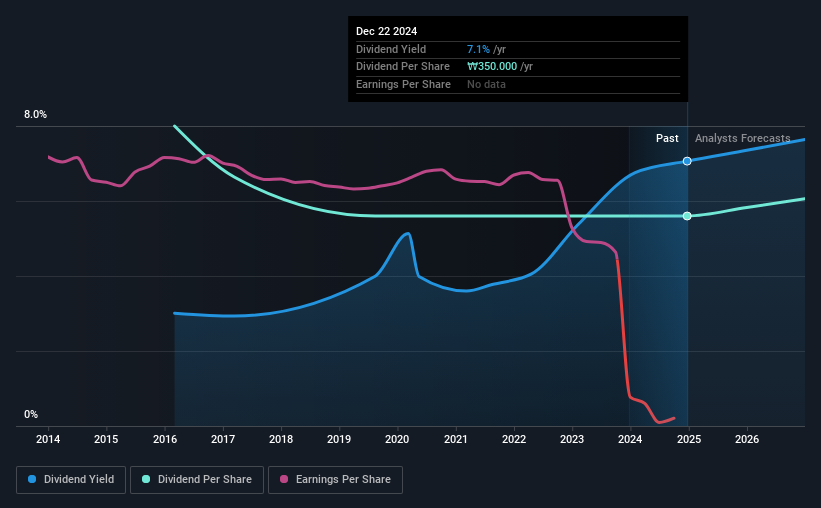The image size is (821, 508).
Task: Toggle the Dividend Per Share legend button
Action: pyautogui.click(x=197, y=480)
